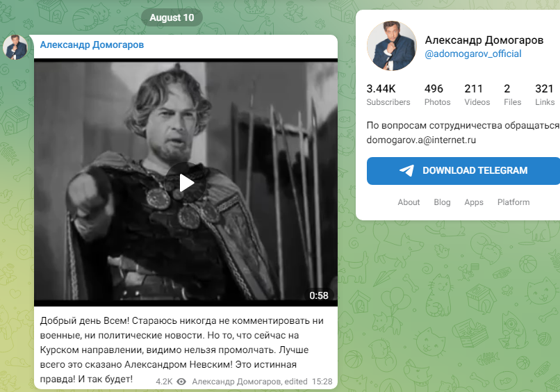Click the August 10 date badge
Screen dimensions: 560x392
(x=172, y=17)
